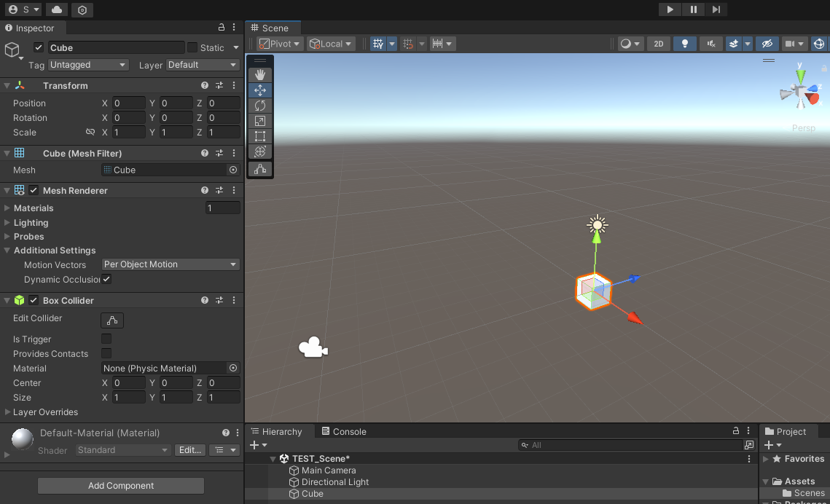Enable the Static checkbox
Image resolution: width=830 pixels, height=504 pixels.
pyautogui.click(x=192, y=47)
